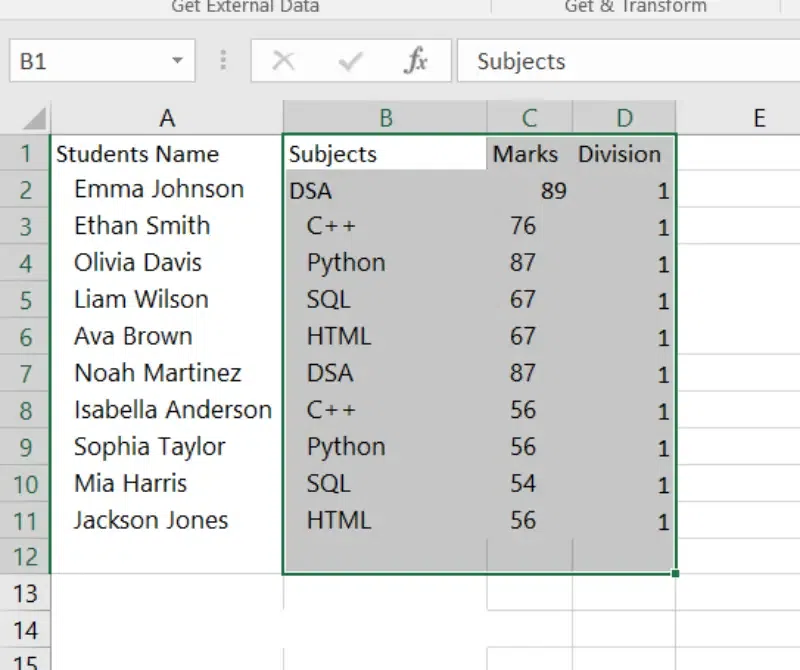This screenshot has width=800, height=670.
Task: Select column C header
Action: (x=529, y=119)
